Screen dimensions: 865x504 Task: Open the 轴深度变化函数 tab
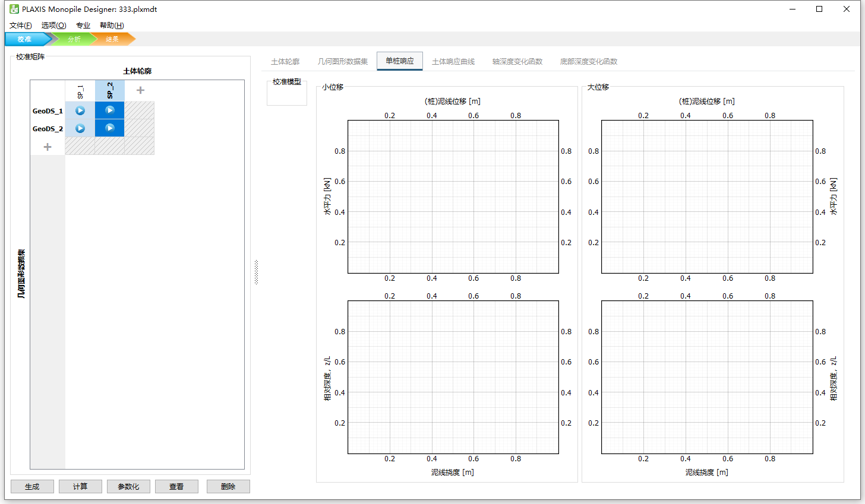(x=517, y=62)
